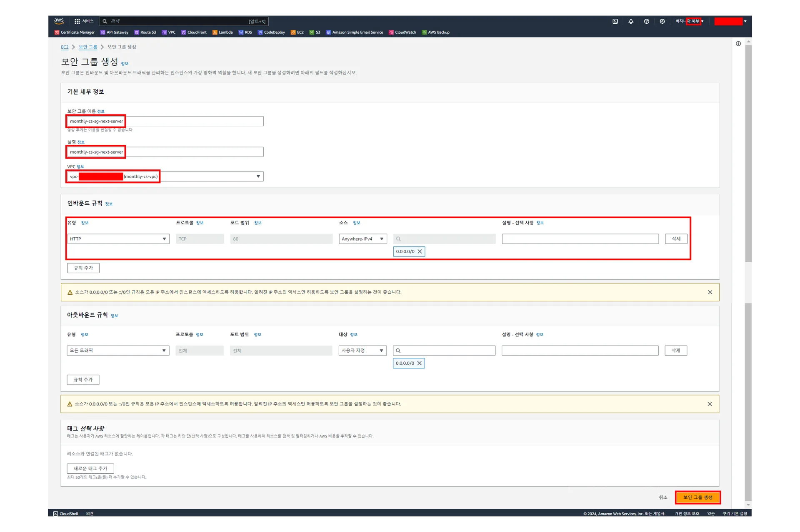Open the notifications bell icon
This screenshot has width=800, height=532.
(x=631, y=21)
